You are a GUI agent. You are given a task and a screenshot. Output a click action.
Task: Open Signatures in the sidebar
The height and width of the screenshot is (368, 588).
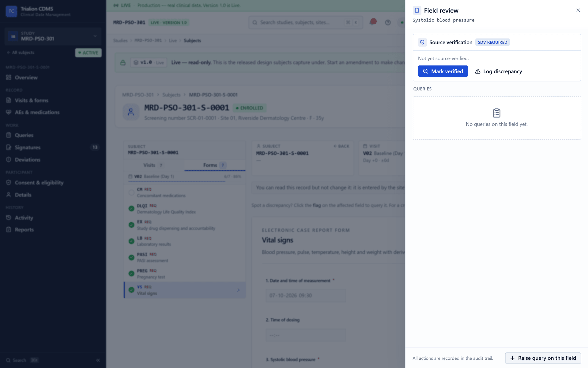tap(53, 148)
